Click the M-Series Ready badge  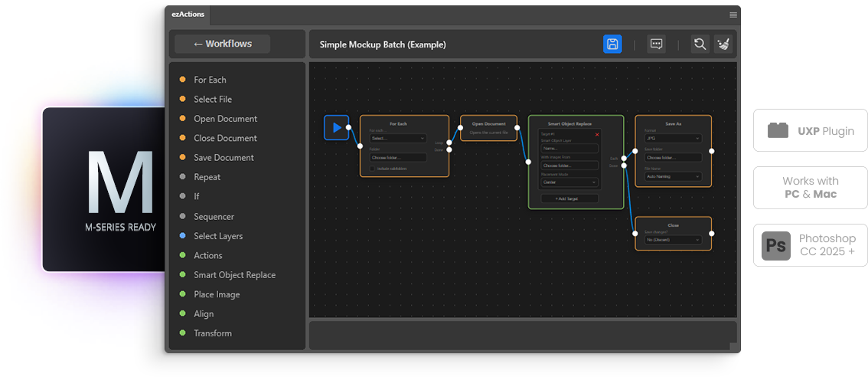(x=105, y=189)
